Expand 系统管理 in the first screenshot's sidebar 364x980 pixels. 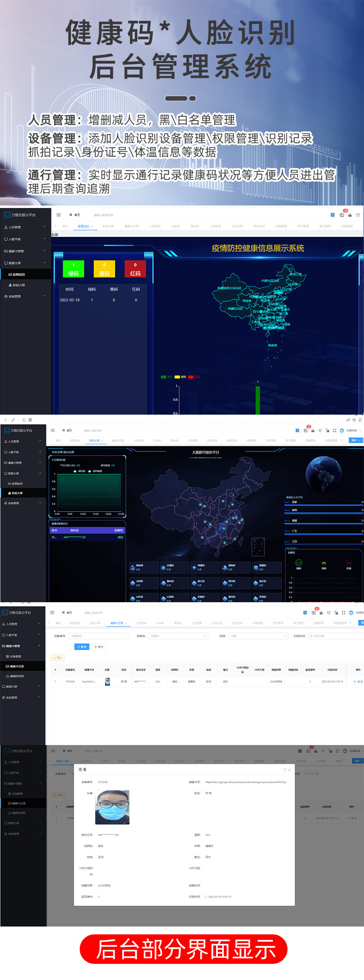pyautogui.click(x=25, y=296)
